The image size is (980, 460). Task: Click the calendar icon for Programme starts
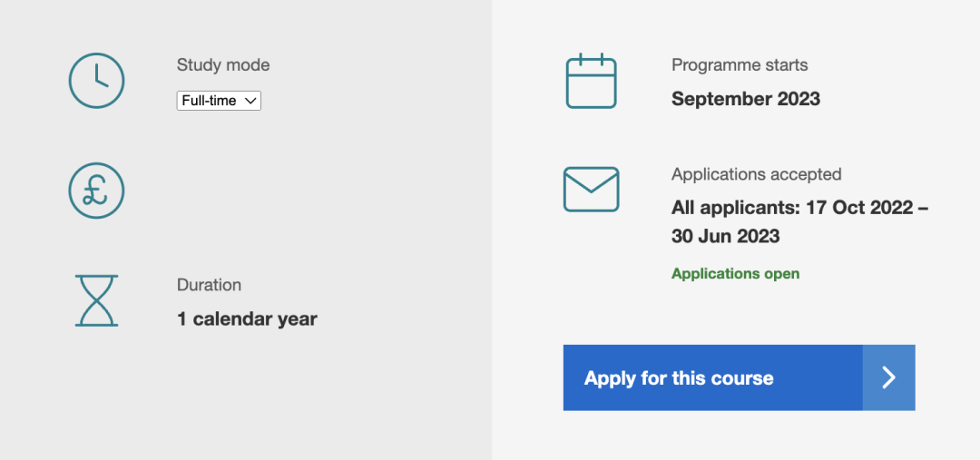coord(592,81)
